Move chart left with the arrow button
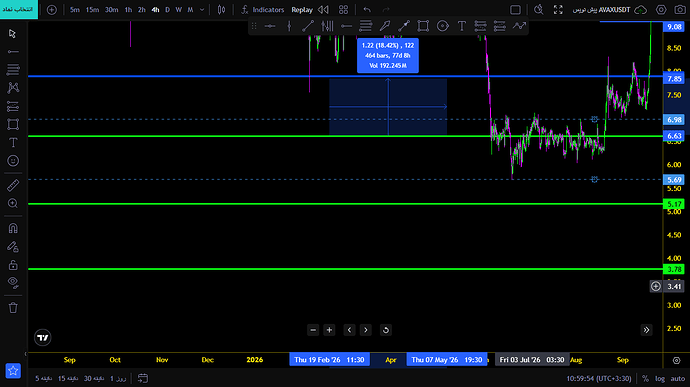Screen dimensions: 690x387 pos(349,330)
